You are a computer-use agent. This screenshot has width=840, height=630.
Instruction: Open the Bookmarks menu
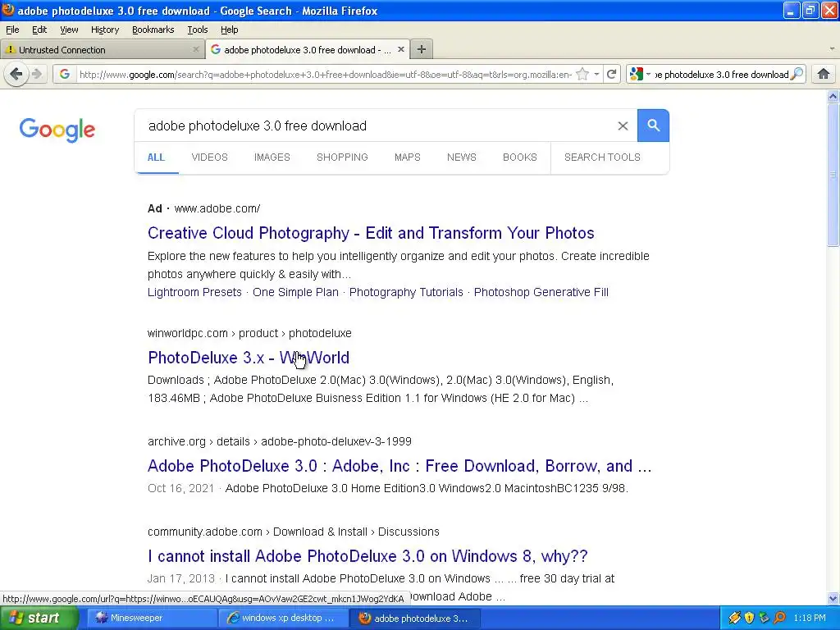pos(153,30)
